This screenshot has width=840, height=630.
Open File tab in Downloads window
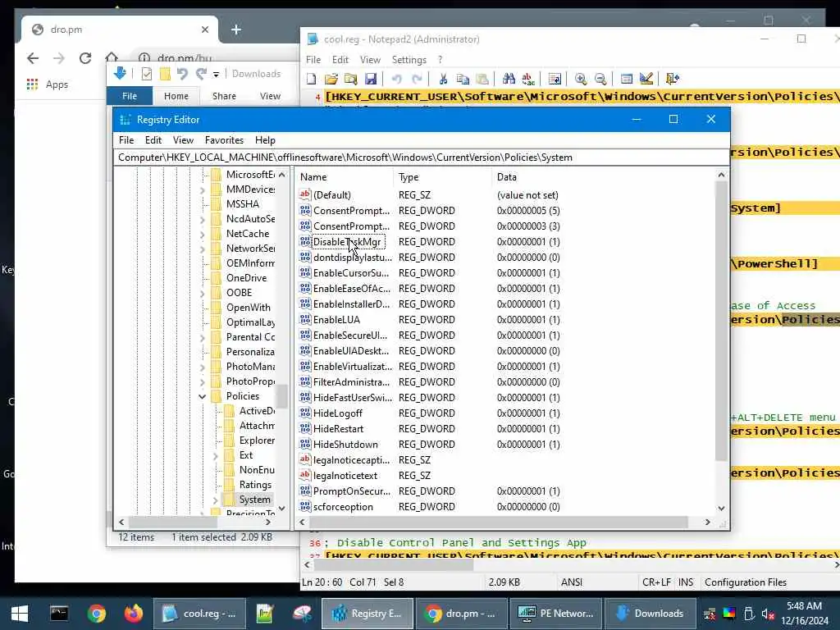click(x=130, y=96)
